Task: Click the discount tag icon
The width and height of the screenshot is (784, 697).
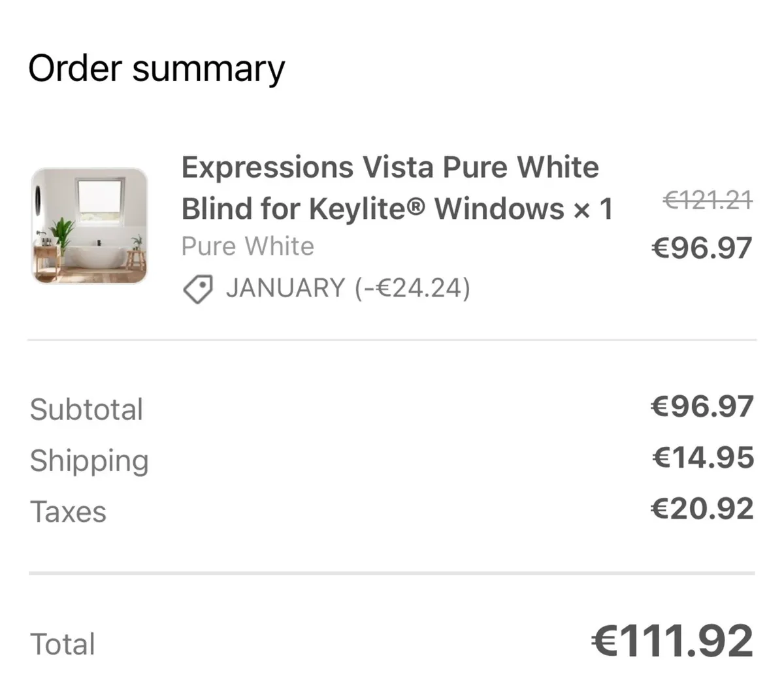Action: (197, 289)
